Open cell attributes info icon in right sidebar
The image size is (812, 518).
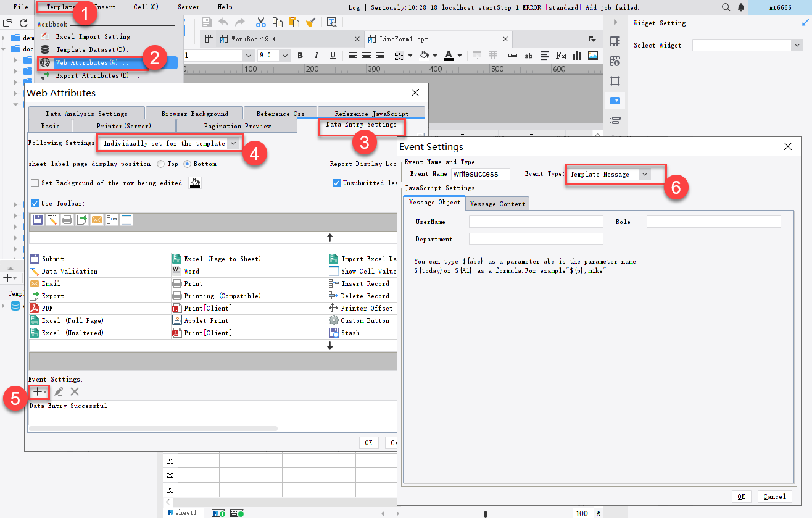(615, 61)
